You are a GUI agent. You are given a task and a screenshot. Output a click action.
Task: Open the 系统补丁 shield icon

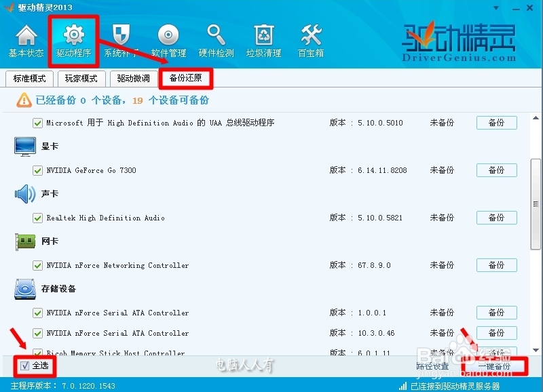point(121,35)
